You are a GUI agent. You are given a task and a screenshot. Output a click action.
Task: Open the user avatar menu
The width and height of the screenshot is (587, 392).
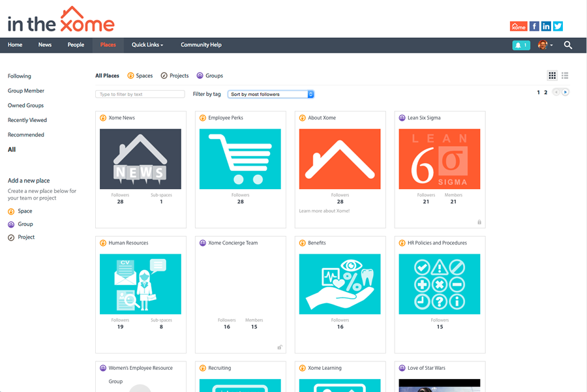[545, 45]
